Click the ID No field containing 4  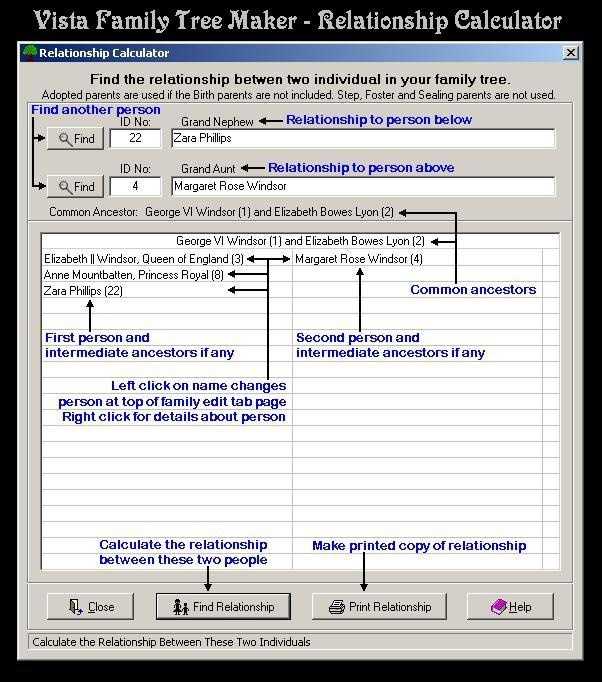point(135,186)
